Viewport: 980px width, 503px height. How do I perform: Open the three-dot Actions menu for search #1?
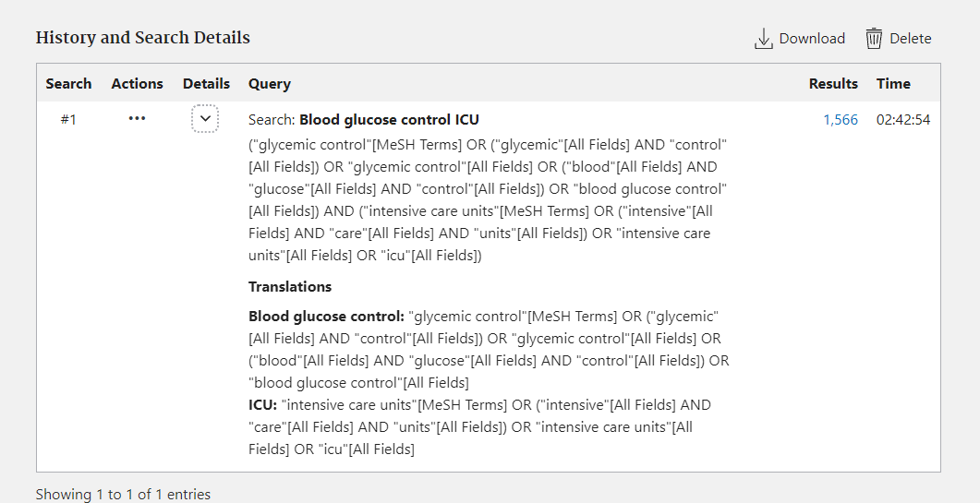coord(137,119)
